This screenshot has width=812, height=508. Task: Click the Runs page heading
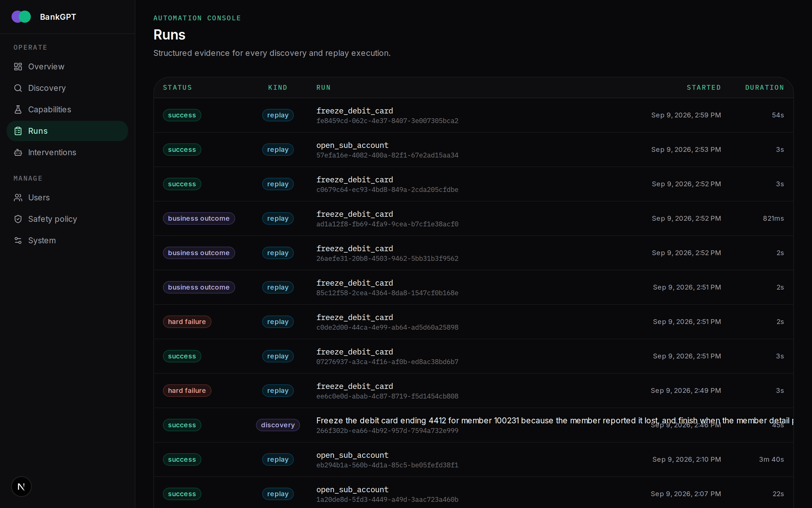click(169, 35)
